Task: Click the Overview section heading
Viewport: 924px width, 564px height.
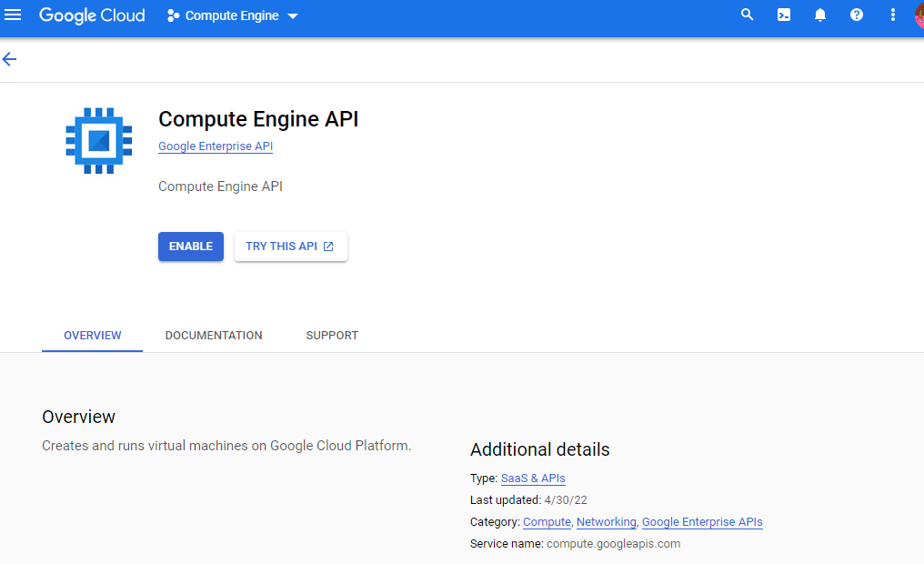Action: 78,417
